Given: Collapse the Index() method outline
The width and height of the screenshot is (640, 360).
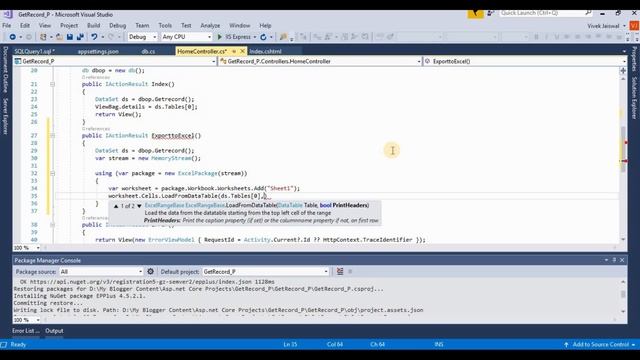Looking at the screenshot, I should point(52,84).
